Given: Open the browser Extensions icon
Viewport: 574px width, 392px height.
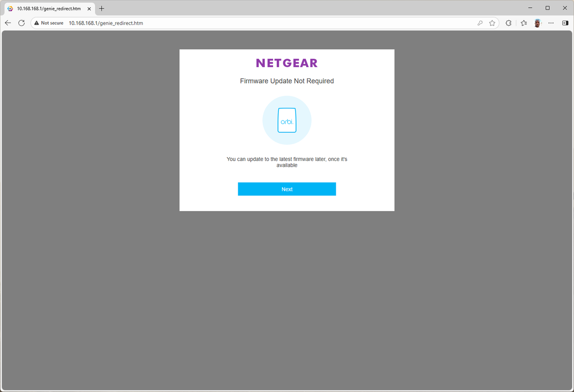Looking at the screenshot, I should (x=509, y=23).
